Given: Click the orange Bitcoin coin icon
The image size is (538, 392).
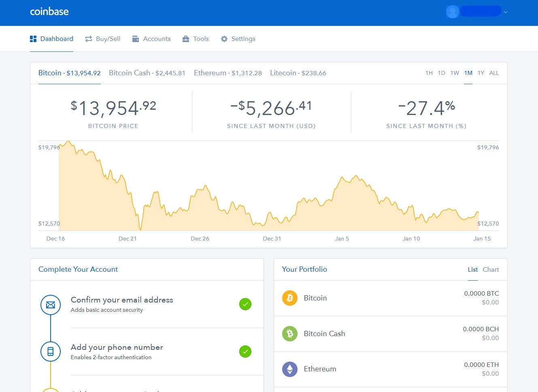Looking at the screenshot, I should [290, 298].
